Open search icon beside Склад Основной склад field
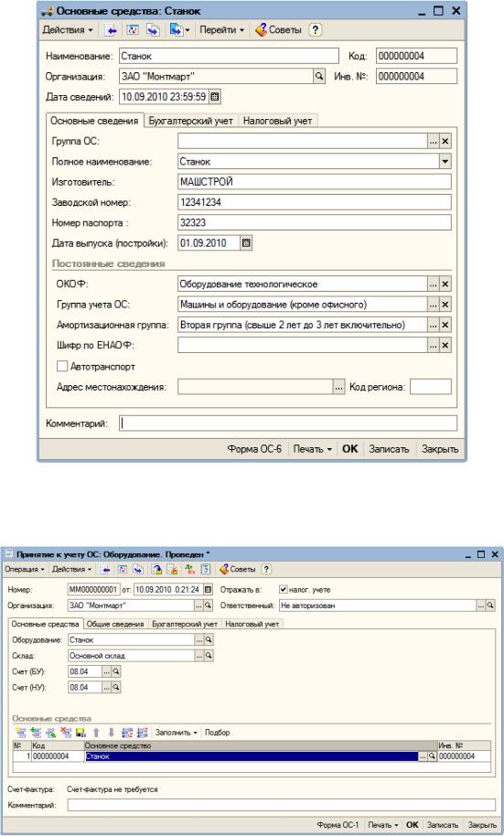The width and height of the screenshot is (504, 836). pyautogui.click(x=209, y=656)
